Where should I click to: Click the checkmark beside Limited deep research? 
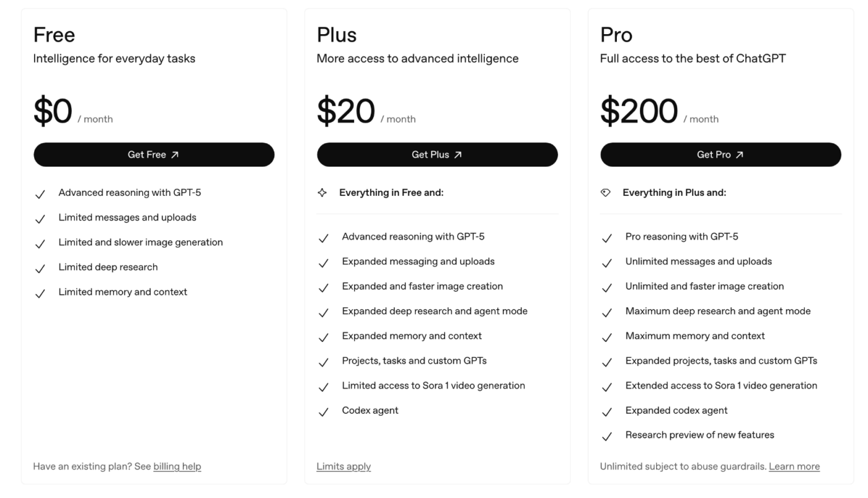pos(40,269)
